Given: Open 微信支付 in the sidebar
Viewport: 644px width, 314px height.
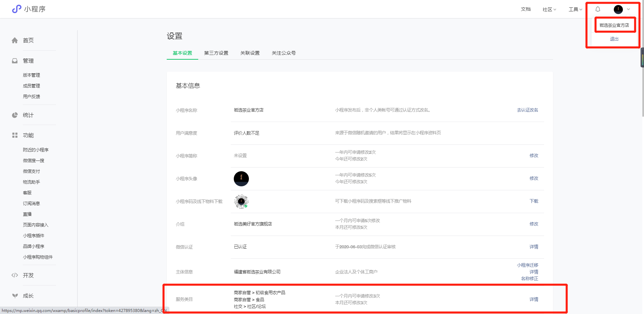Looking at the screenshot, I should 32,171.
